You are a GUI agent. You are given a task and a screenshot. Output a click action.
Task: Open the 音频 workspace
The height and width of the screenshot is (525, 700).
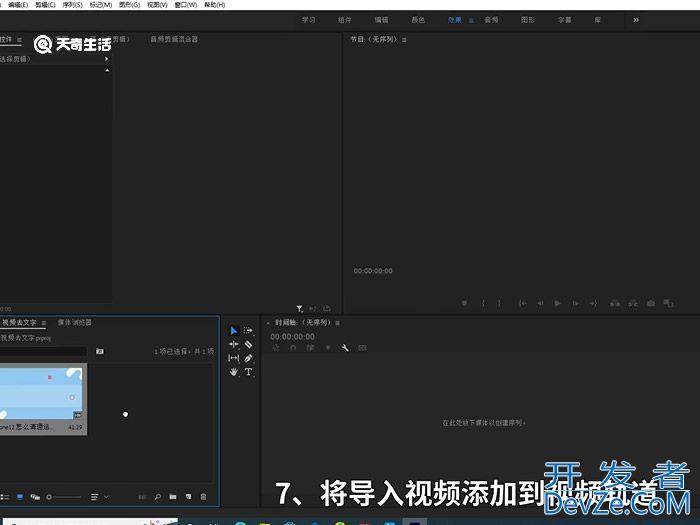click(x=491, y=20)
